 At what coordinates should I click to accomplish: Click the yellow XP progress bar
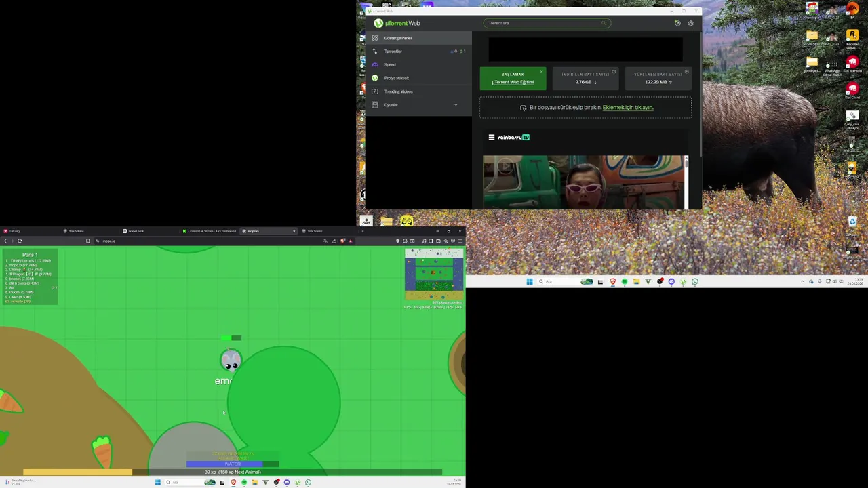tap(233, 472)
